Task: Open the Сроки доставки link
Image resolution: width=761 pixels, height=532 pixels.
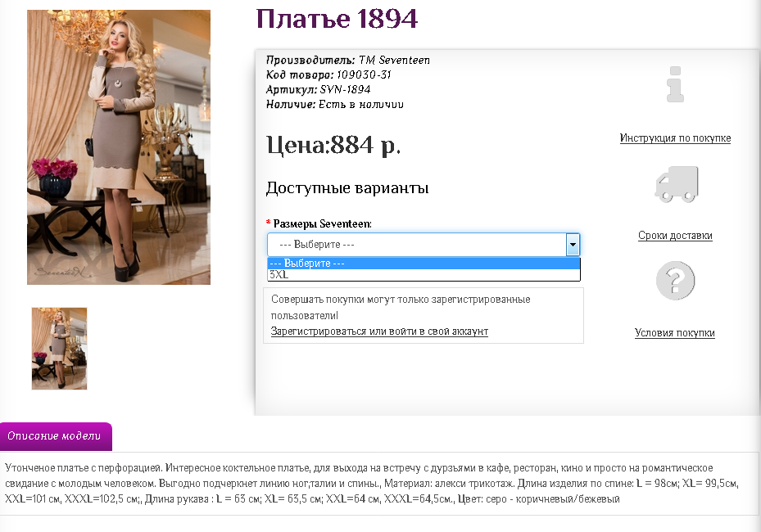Action: coord(675,236)
